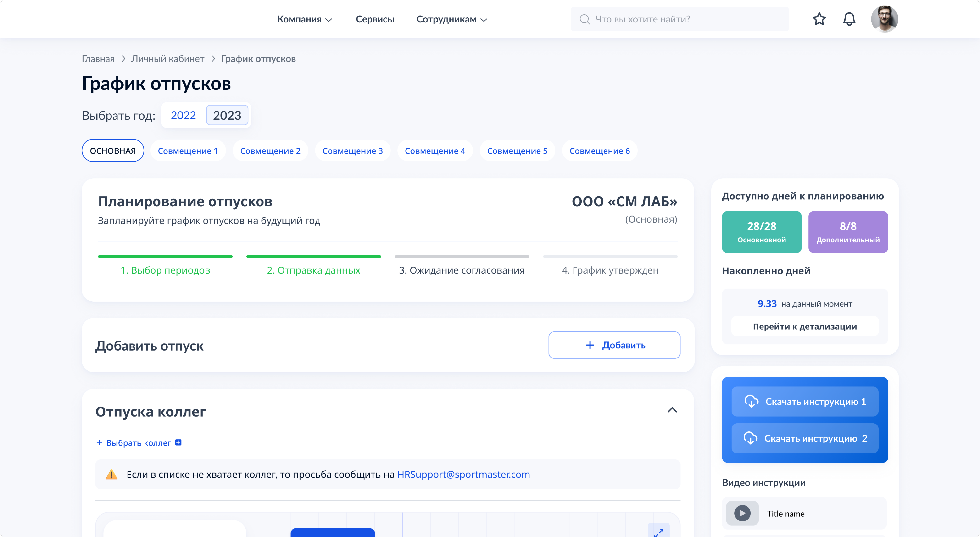Click the expand chart arrows icon
980x537 pixels.
tap(658, 532)
